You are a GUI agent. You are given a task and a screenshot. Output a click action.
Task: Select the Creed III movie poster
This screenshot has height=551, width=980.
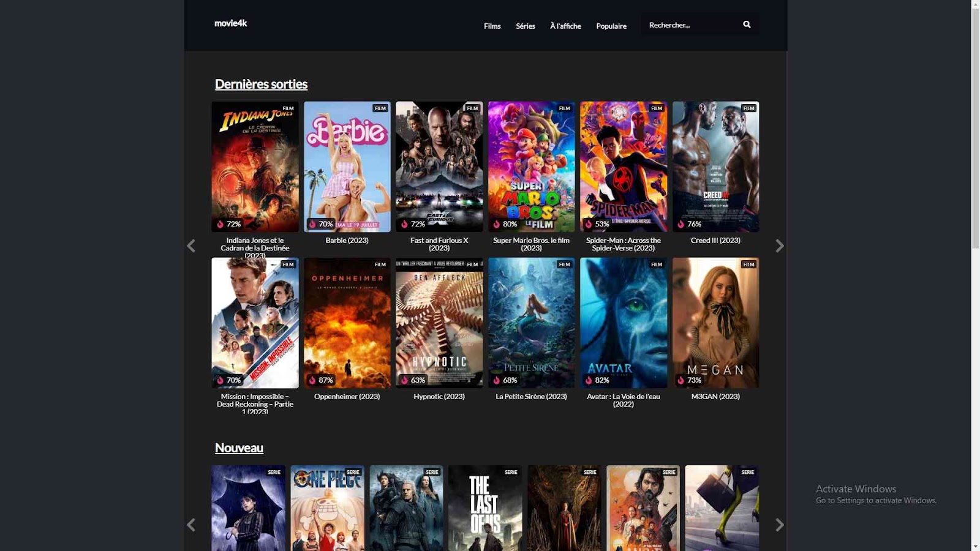click(715, 167)
